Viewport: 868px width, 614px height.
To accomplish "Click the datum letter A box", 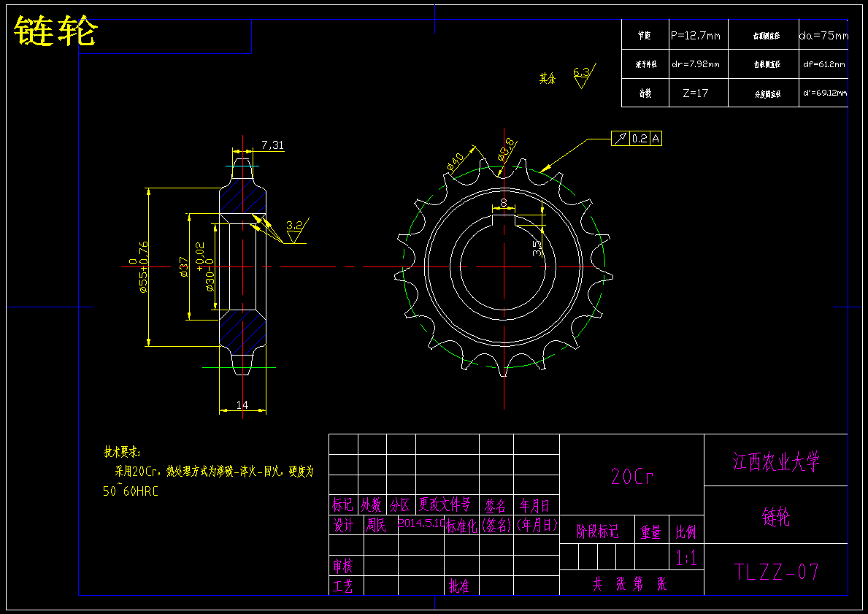I will [656, 139].
